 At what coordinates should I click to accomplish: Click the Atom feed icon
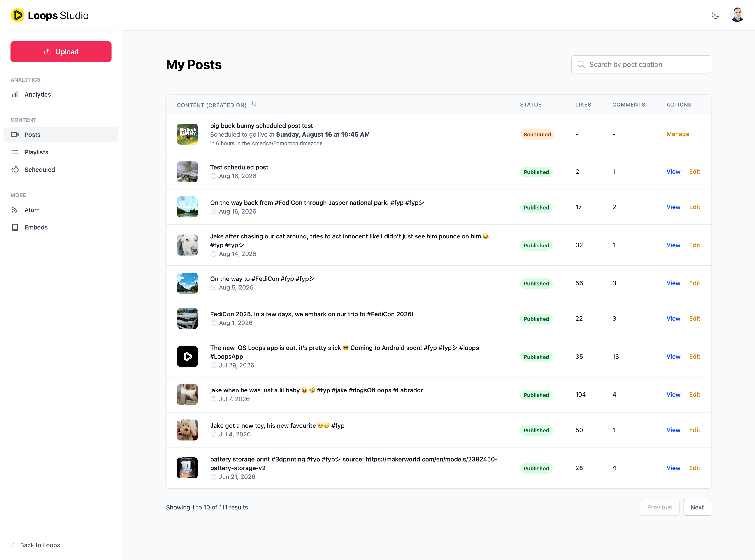click(15, 210)
